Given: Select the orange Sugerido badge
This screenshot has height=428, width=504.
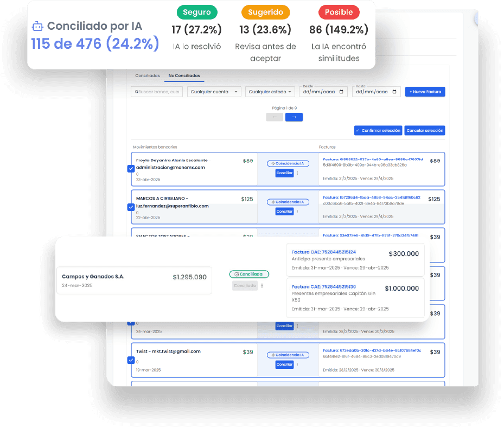Looking at the screenshot, I should (x=265, y=12).
